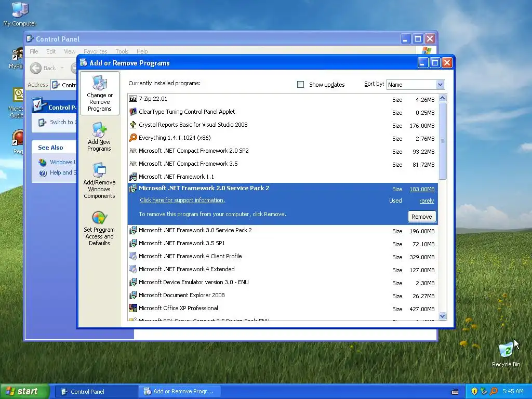Screen dimensions: 532x399
Task: Select Microsoft Document Explorer 2008 entry
Action: (x=283, y=296)
